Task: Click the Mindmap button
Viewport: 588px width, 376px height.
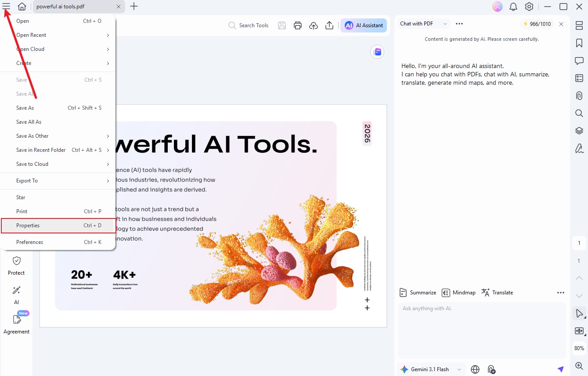Action: point(459,293)
